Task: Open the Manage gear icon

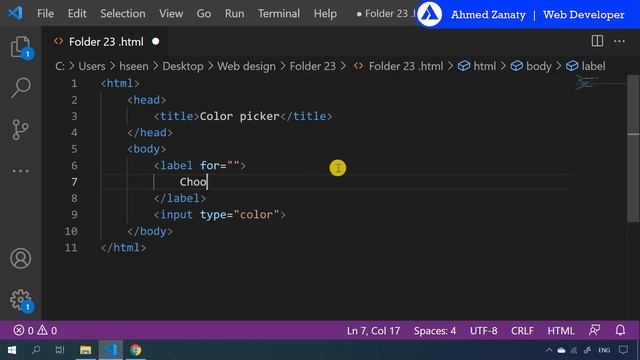Action: coord(20,300)
